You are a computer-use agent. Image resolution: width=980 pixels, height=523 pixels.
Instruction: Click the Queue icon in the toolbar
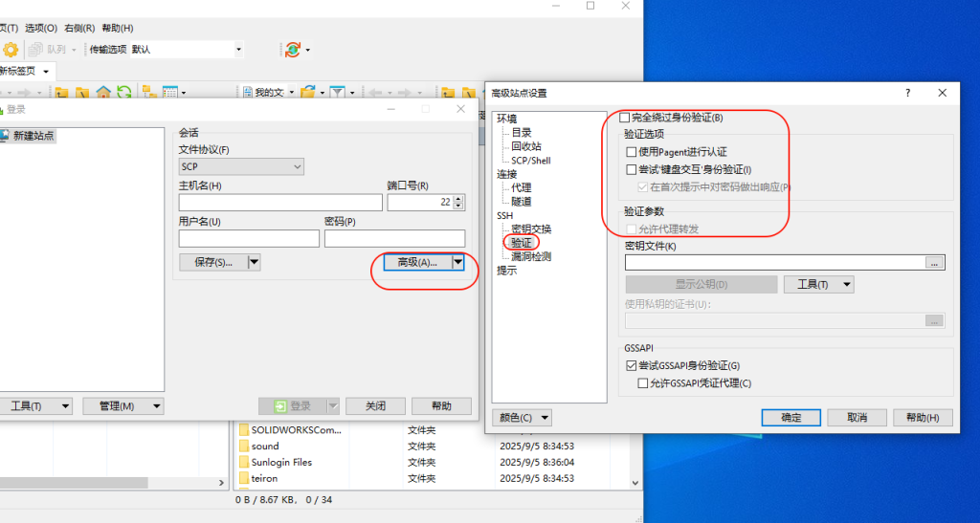click(x=35, y=50)
